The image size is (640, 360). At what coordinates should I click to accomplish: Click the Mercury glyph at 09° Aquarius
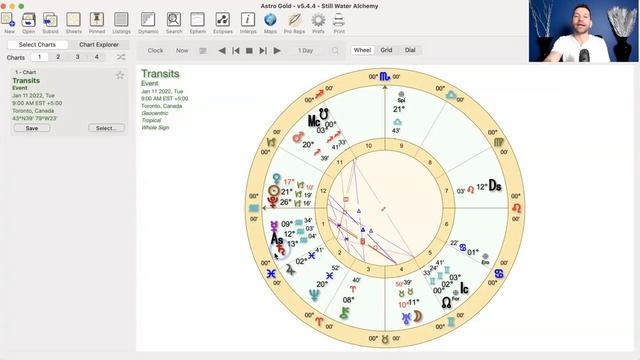[274, 226]
